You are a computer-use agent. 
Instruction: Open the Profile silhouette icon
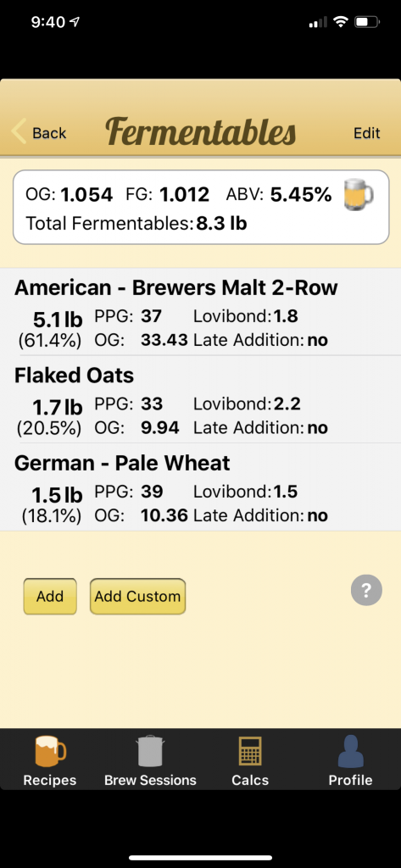coord(351,752)
